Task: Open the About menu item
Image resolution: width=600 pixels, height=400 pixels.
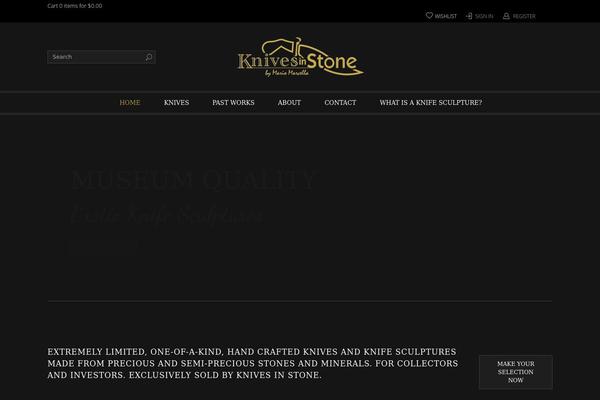Action: [289, 103]
